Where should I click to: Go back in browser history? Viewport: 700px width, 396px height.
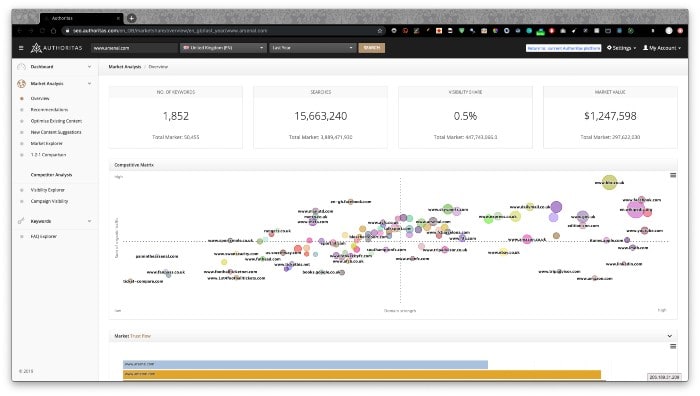[x=20, y=31]
